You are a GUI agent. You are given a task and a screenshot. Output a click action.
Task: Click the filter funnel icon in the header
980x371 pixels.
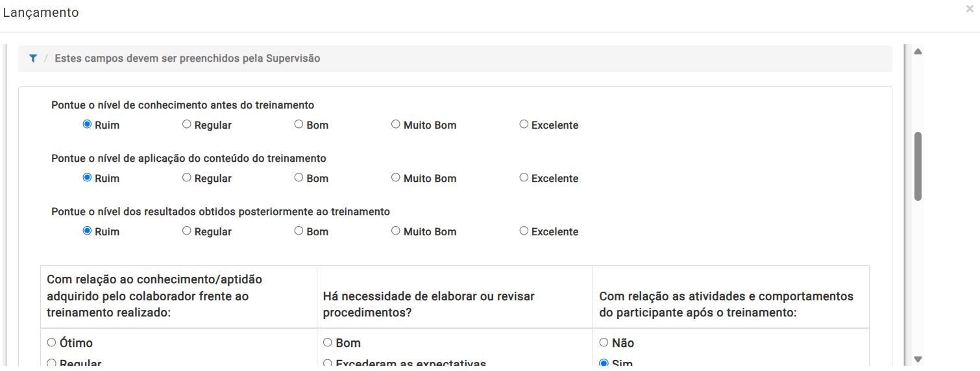[x=33, y=58]
